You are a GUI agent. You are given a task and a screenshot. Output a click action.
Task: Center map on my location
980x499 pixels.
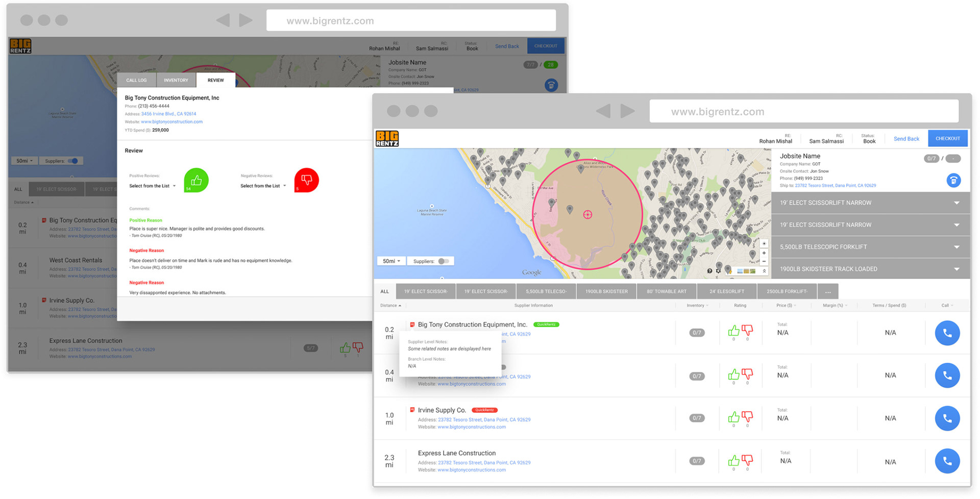pos(764,243)
